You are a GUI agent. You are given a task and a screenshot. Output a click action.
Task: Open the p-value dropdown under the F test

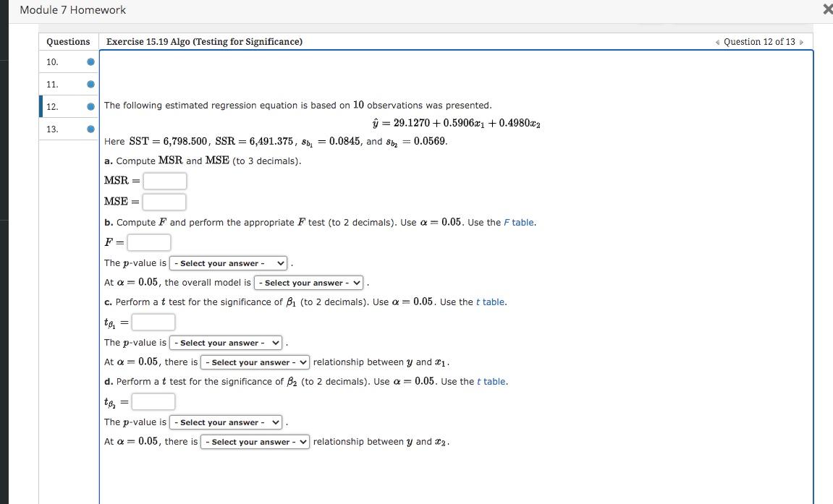228,262
